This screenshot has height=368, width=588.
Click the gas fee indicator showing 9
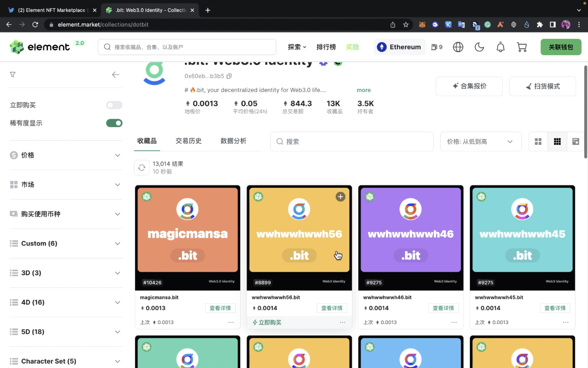click(437, 47)
